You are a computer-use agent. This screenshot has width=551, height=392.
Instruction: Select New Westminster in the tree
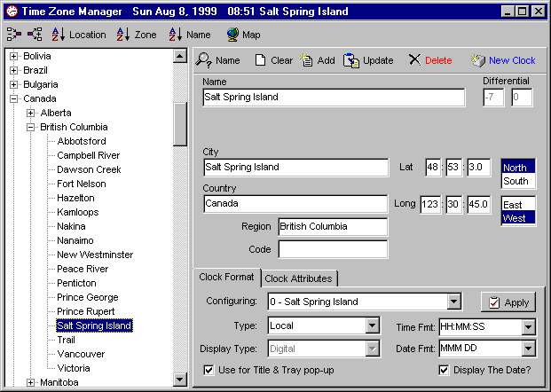tap(95, 255)
